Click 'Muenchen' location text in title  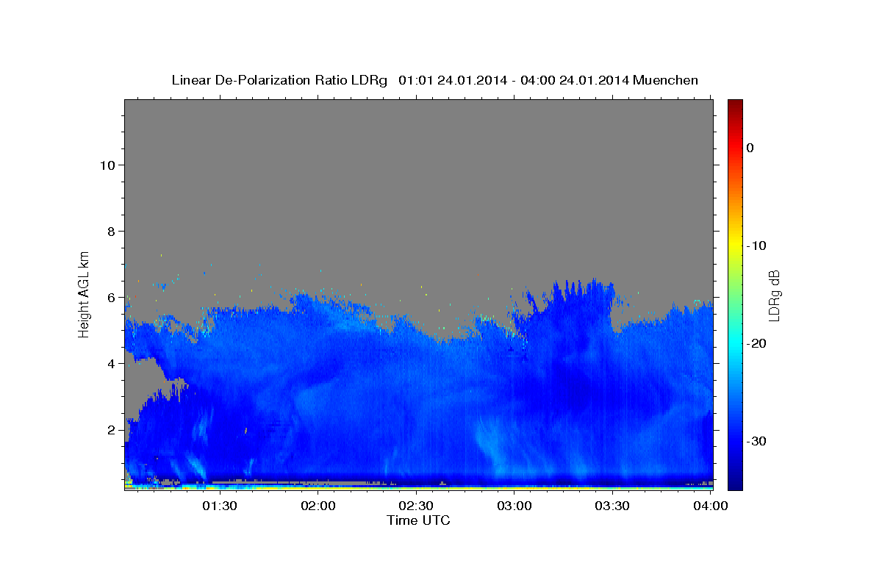[x=666, y=80]
